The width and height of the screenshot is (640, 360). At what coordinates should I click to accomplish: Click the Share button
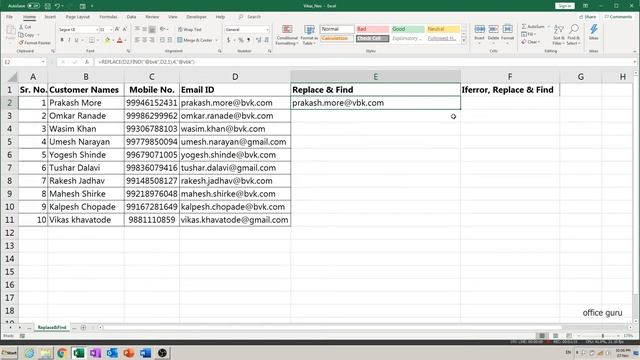pos(588,17)
